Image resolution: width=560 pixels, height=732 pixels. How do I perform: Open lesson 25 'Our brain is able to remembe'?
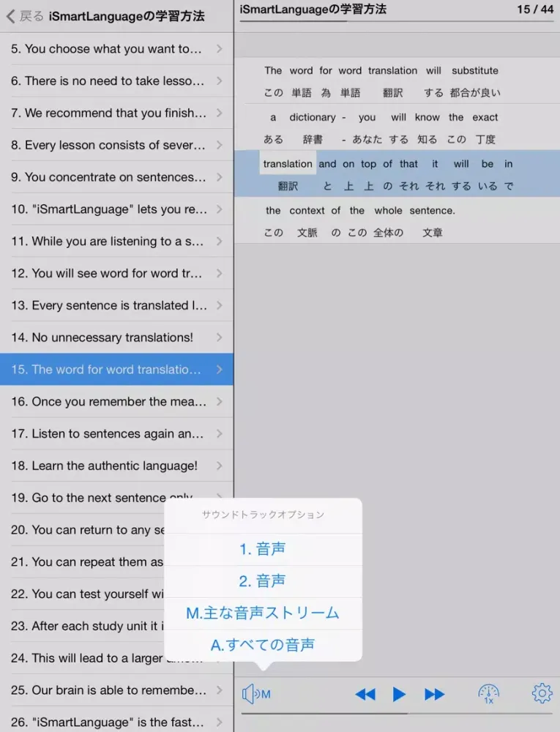pyautogui.click(x=116, y=690)
